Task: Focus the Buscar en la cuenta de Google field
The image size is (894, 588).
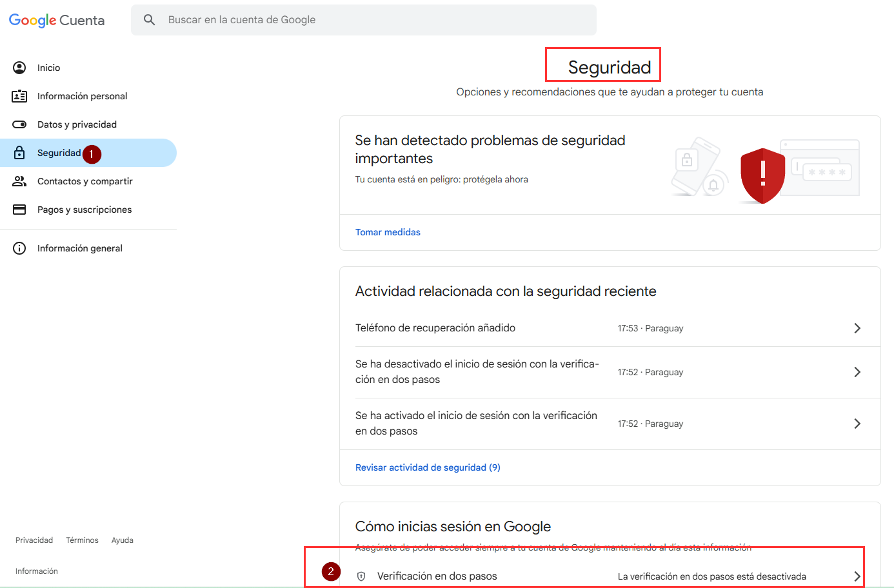Action: click(364, 20)
